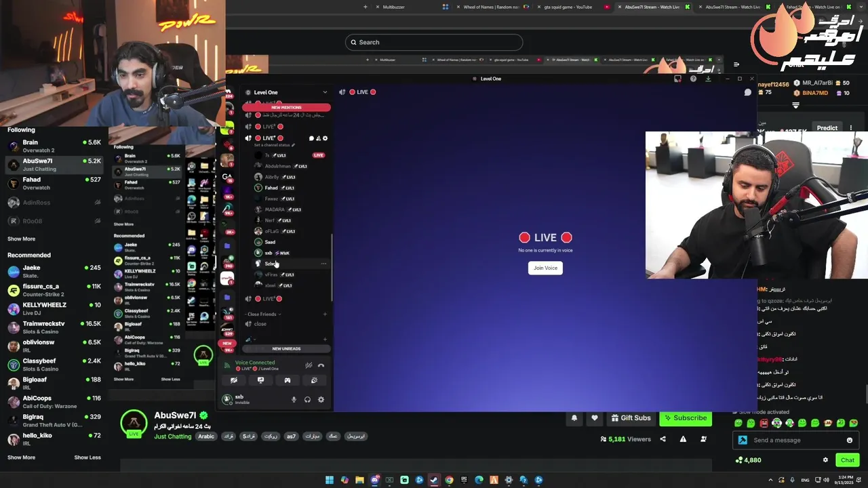The width and height of the screenshot is (868, 488).
Task: Open emote picker in chat box
Action: point(849,441)
